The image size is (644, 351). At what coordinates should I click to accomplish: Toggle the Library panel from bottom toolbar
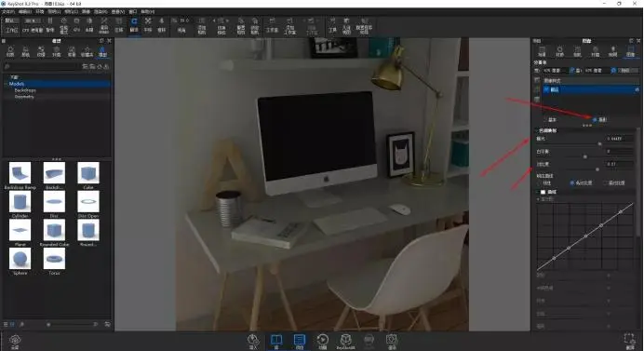coord(276,341)
